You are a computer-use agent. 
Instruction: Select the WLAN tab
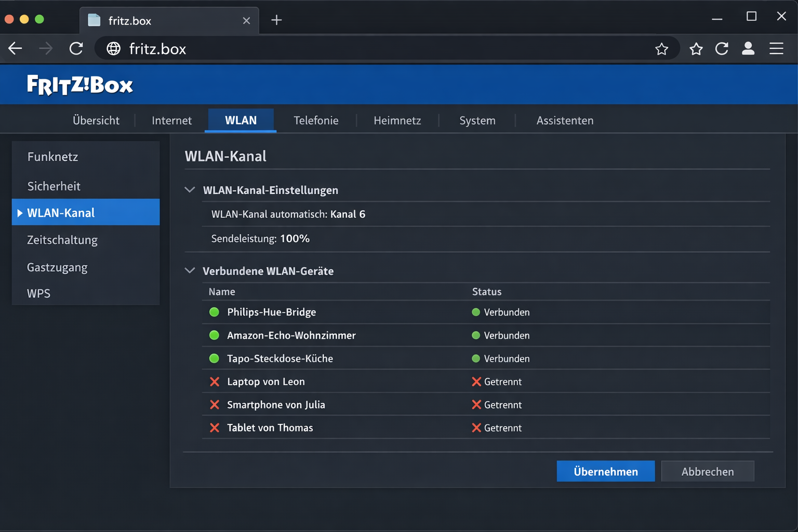[241, 121]
